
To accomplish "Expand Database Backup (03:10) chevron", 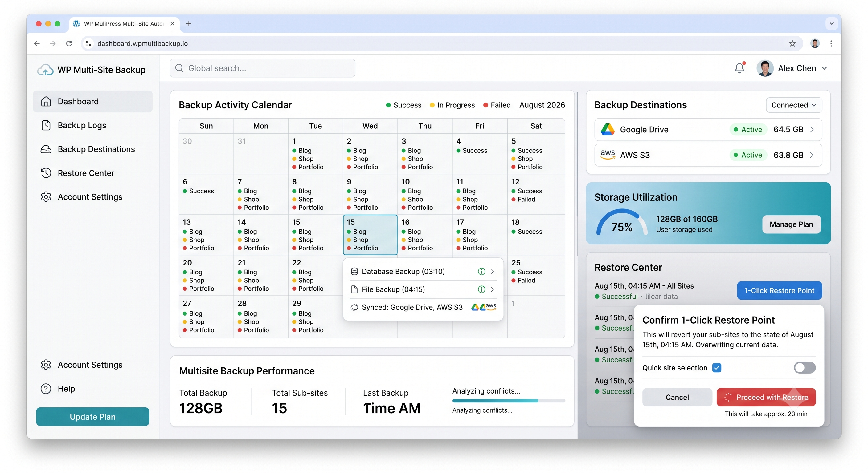I will pyautogui.click(x=492, y=271).
